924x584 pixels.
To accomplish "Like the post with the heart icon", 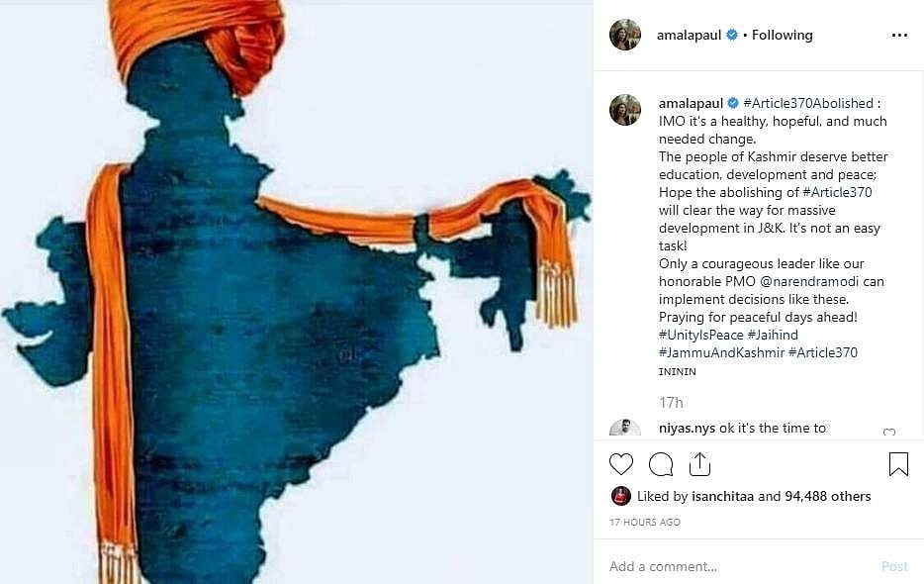I will pos(620,464).
